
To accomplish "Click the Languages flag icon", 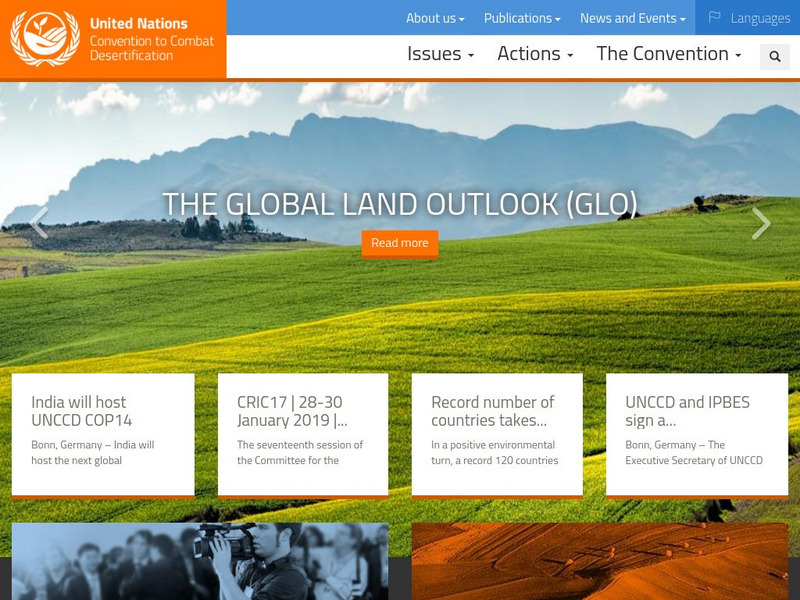I will [x=714, y=18].
